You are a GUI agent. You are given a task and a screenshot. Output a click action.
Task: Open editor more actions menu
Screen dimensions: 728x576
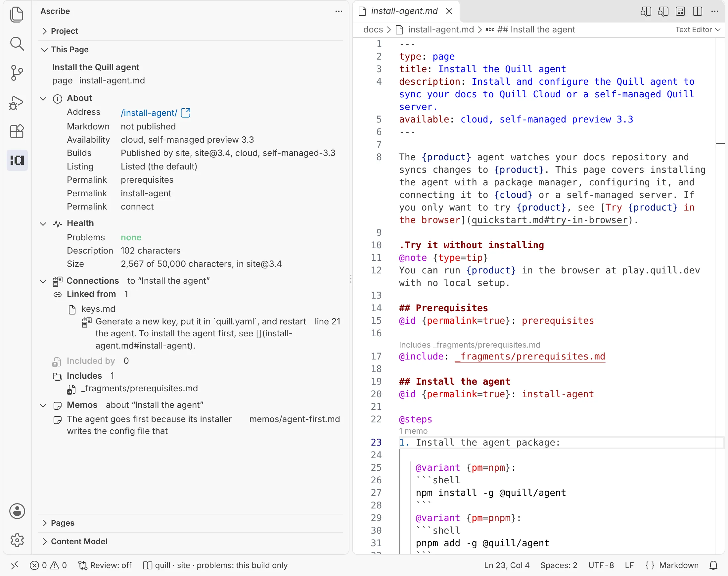(715, 12)
